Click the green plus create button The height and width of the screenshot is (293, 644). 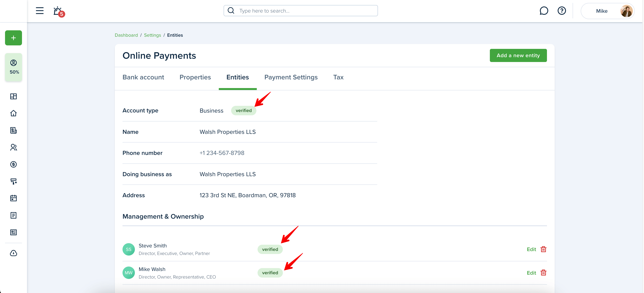14,38
